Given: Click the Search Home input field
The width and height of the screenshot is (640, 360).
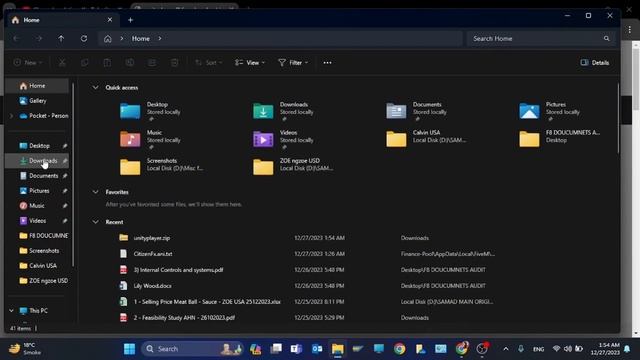Looking at the screenshot, I should (541, 38).
